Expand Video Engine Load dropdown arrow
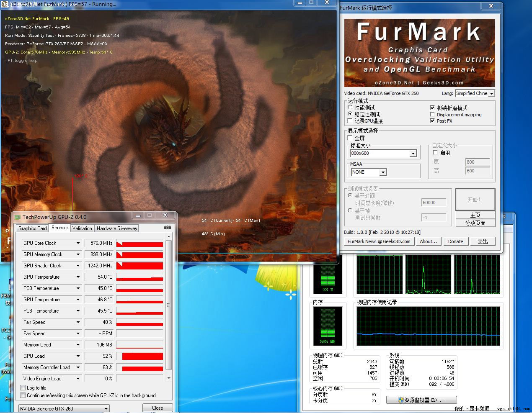This screenshot has width=532, height=413. point(78,379)
